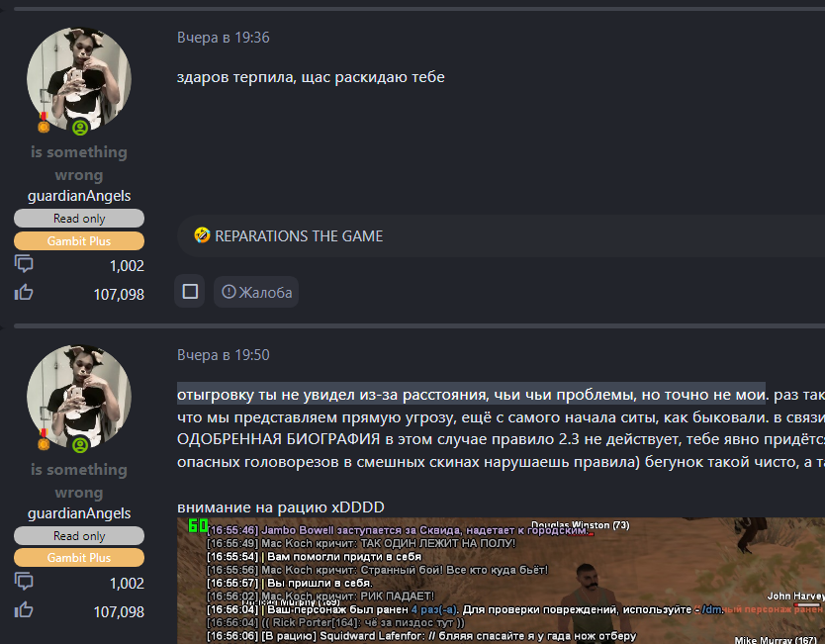Click the avatar of the 19:36 post

point(79,79)
